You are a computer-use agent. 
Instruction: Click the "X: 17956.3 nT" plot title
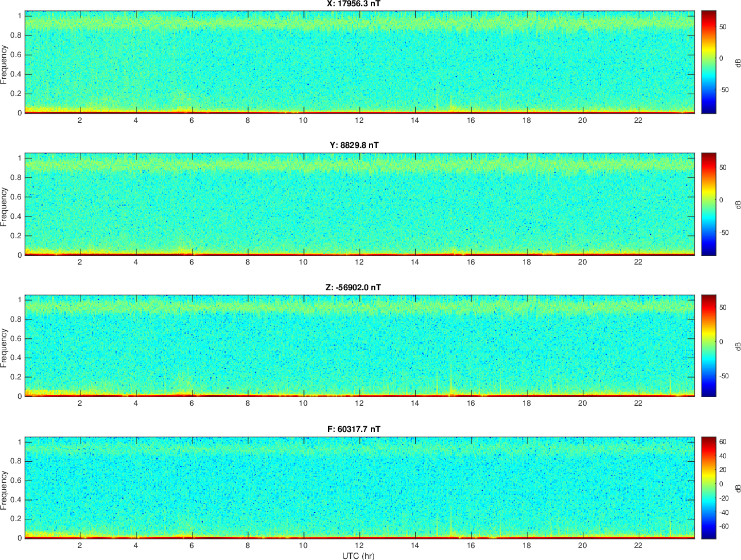pyautogui.click(x=354, y=4)
